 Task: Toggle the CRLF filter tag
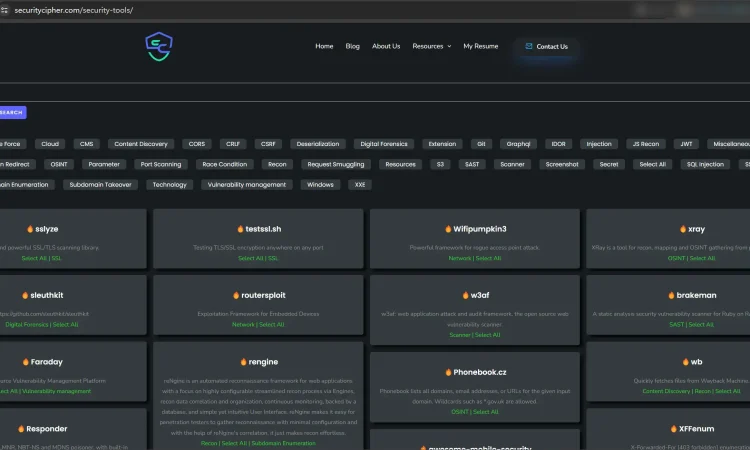[233, 144]
